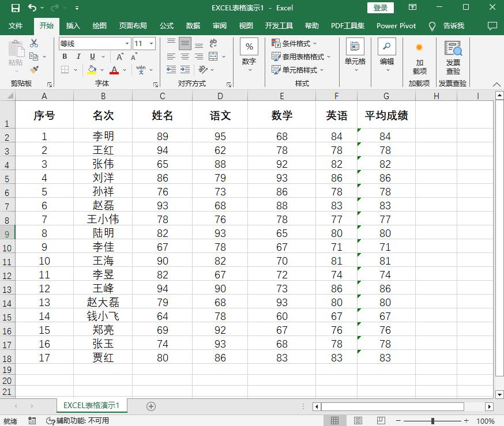Click the borders grid icon
504x426 pixels.
click(65, 70)
